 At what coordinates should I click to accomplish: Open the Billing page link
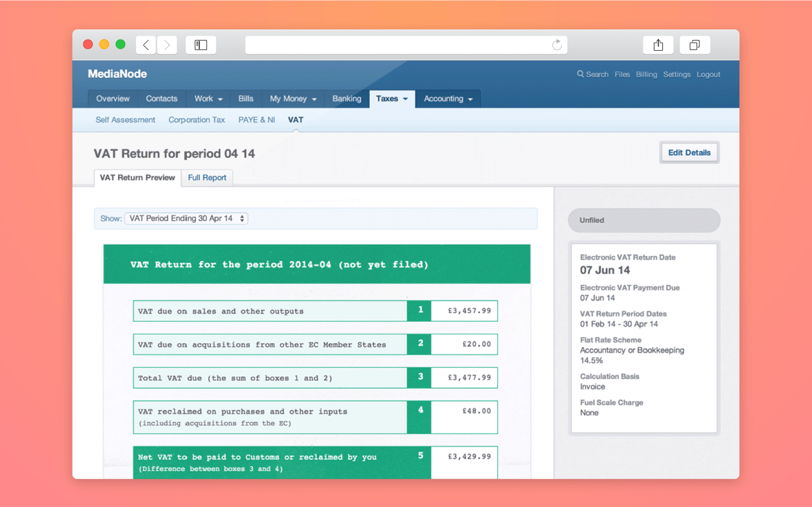pos(647,74)
